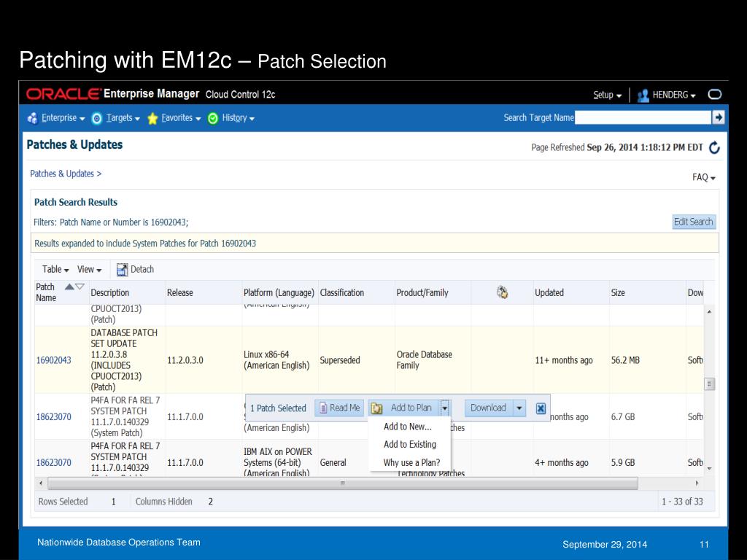Click the horizontal scrollbar right arrow
The width and height of the screenshot is (747, 560).
697,483
